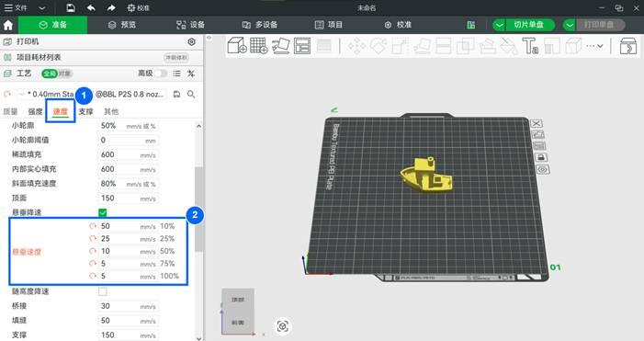Click the Auto orient toolbar icon
This screenshot has height=341, width=644.
(280, 46)
